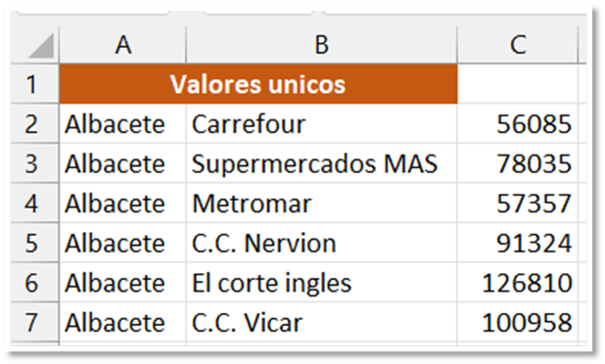Select column C header

518,45
